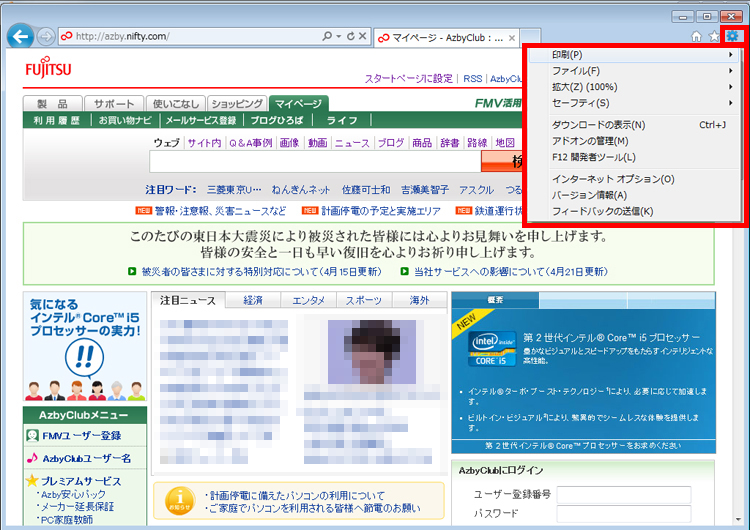Image resolution: width=750 pixels, height=530 pixels.
Task: Go back with the browser back arrow
Action: [21, 36]
